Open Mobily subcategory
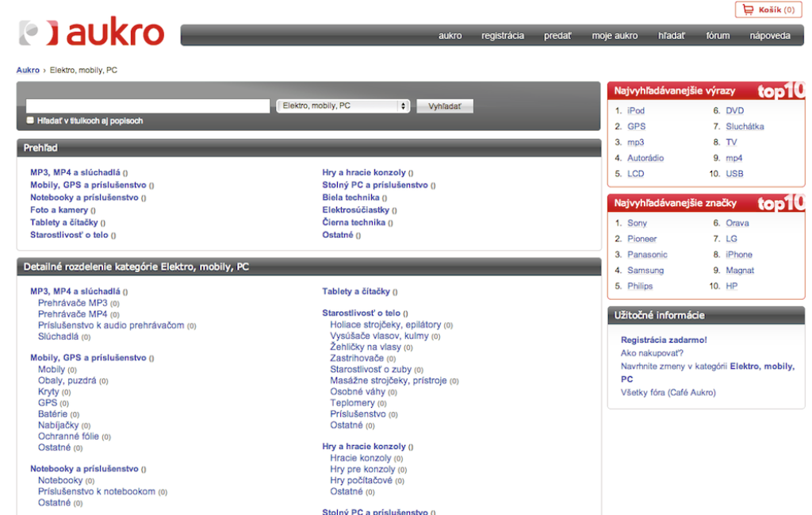Screen dimensions: 812x515 [x=52, y=370]
